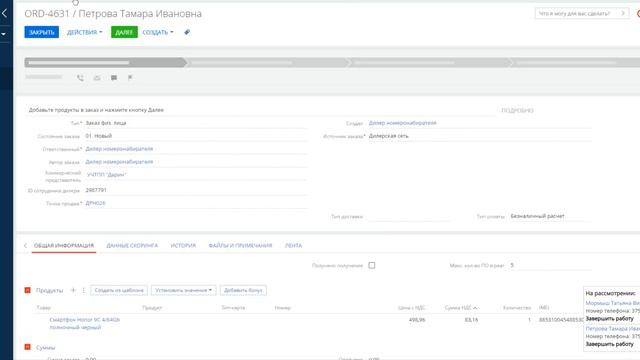Open the ДЕЙСТВИЯ dropdown menu
This screenshot has width=640, height=360.
pyautogui.click(x=84, y=32)
